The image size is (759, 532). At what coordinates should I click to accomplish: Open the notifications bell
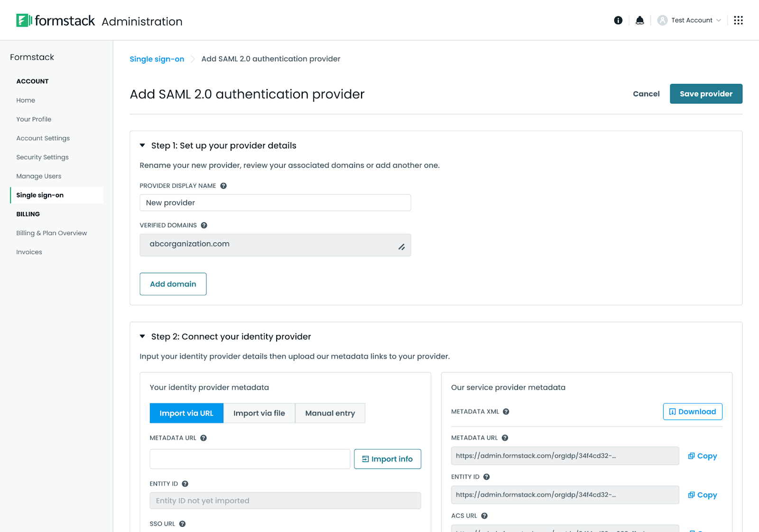click(639, 20)
